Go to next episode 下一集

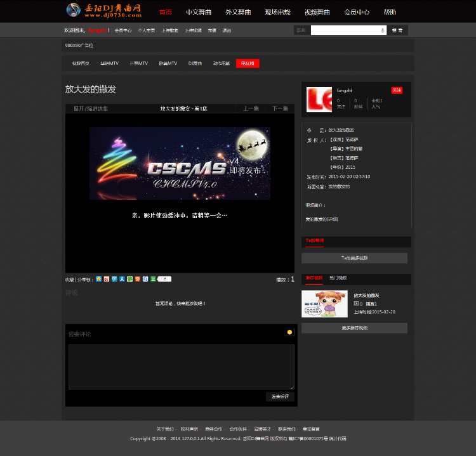pos(280,108)
